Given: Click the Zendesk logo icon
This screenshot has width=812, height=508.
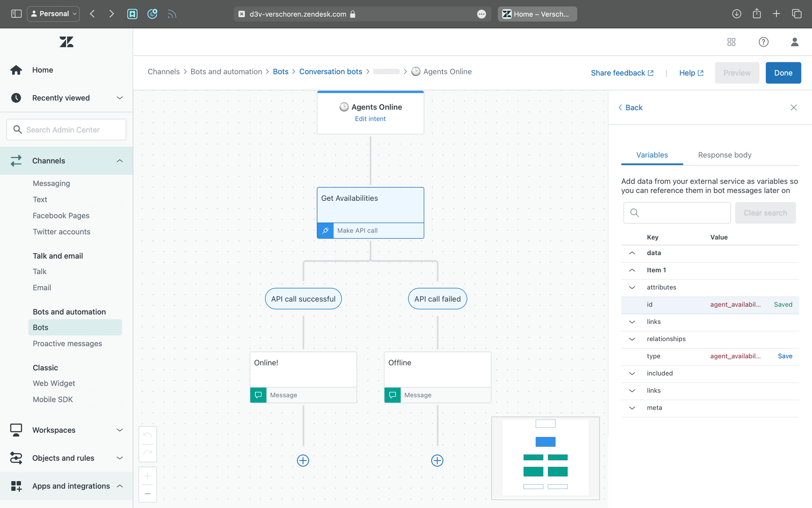Looking at the screenshot, I should [67, 42].
